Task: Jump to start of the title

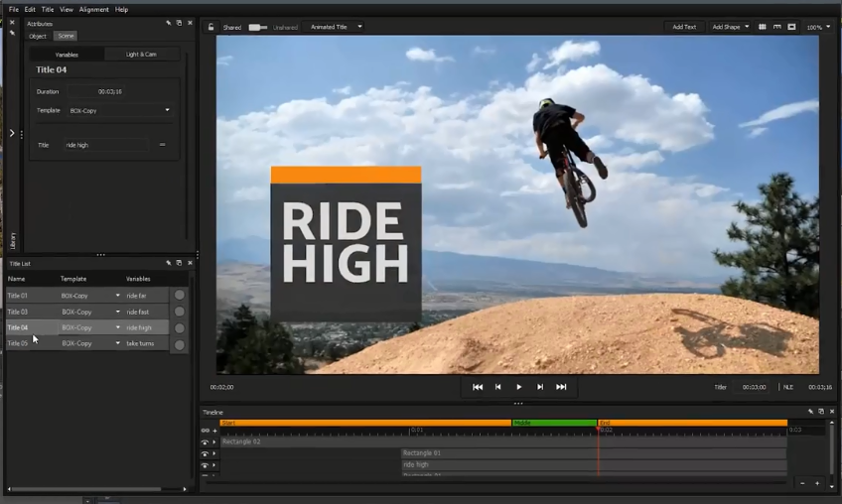Action: coord(478,387)
